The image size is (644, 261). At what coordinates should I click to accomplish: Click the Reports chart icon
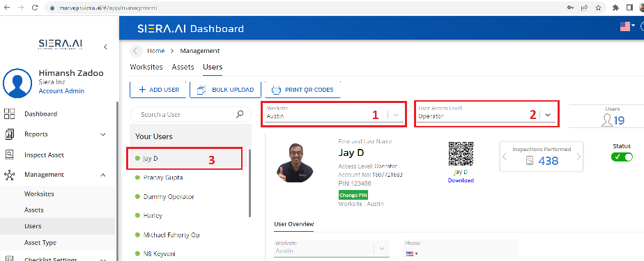point(9,134)
